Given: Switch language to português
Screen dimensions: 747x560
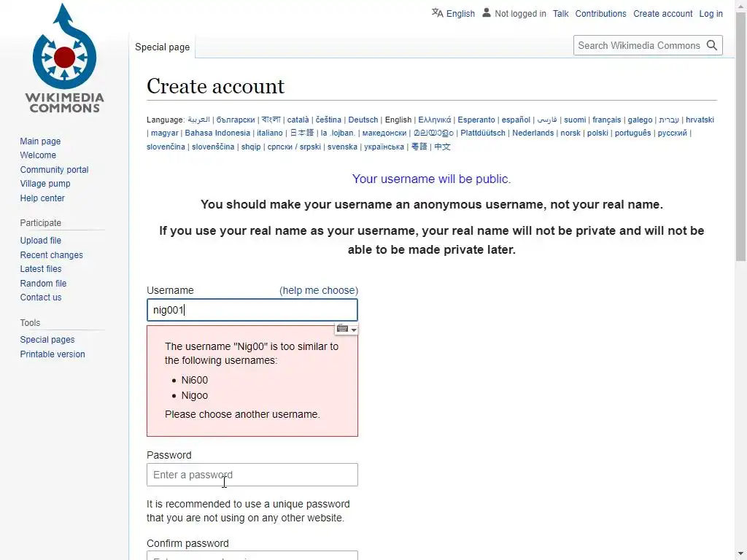Looking at the screenshot, I should (632, 133).
